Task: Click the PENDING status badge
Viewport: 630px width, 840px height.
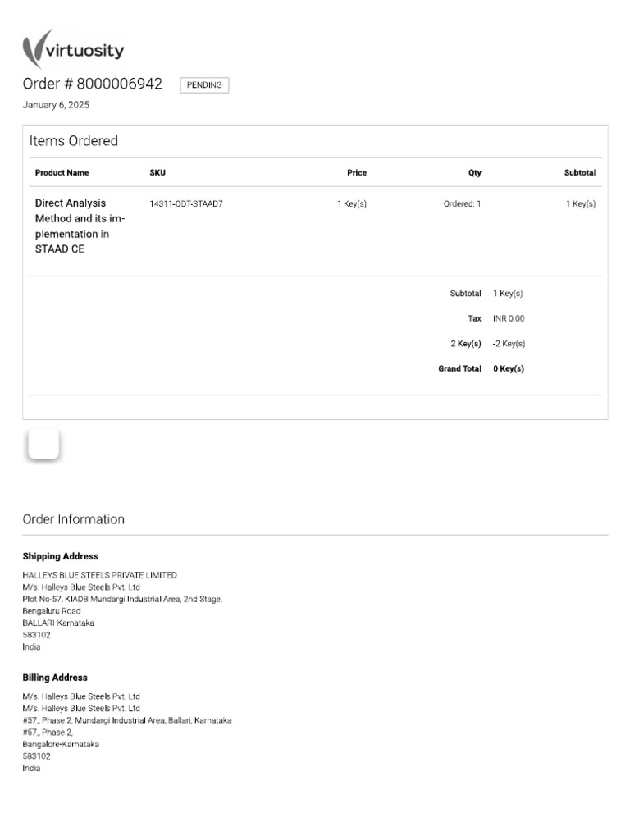Action: click(204, 85)
